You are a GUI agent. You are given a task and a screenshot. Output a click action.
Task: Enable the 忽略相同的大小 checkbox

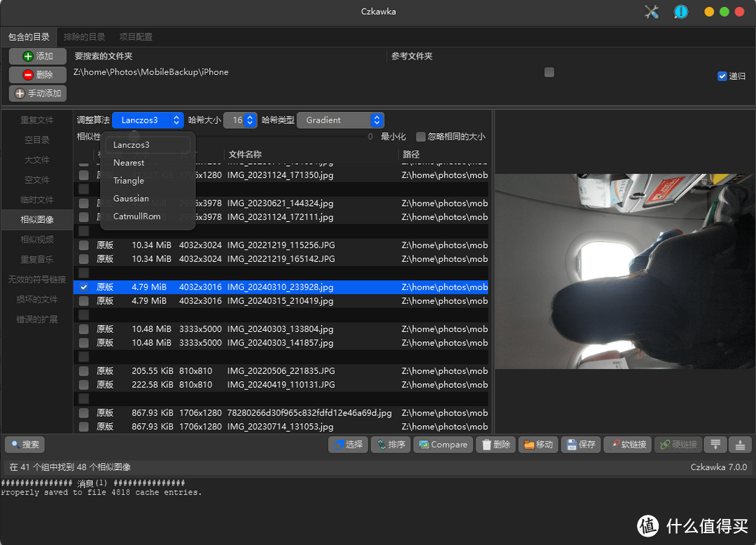pos(421,137)
